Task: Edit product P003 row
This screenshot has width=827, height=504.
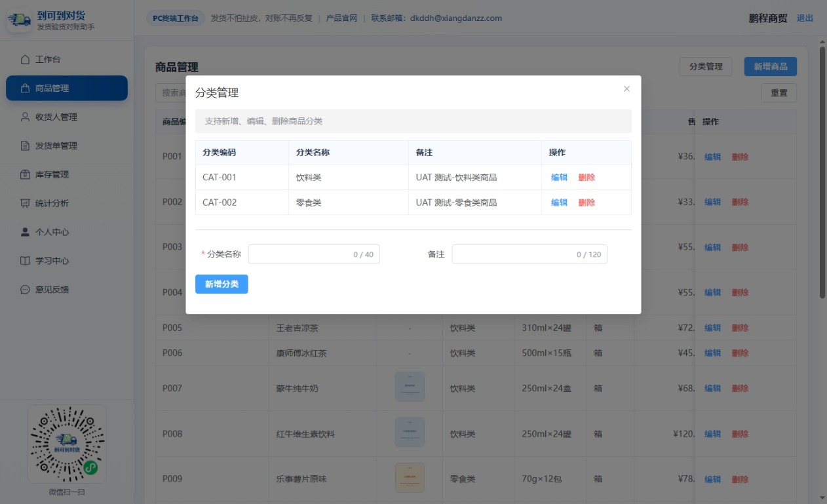Action: [712, 248]
